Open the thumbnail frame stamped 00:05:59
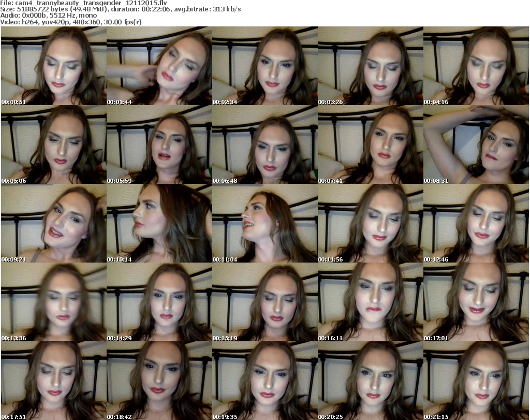This screenshot has width=530, height=420. click(x=159, y=144)
